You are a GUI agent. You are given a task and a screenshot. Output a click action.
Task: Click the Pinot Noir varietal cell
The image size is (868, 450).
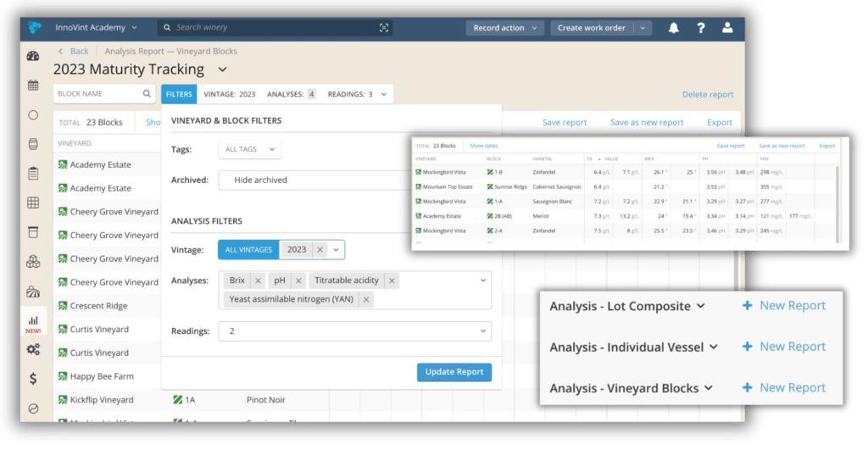point(265,400)
